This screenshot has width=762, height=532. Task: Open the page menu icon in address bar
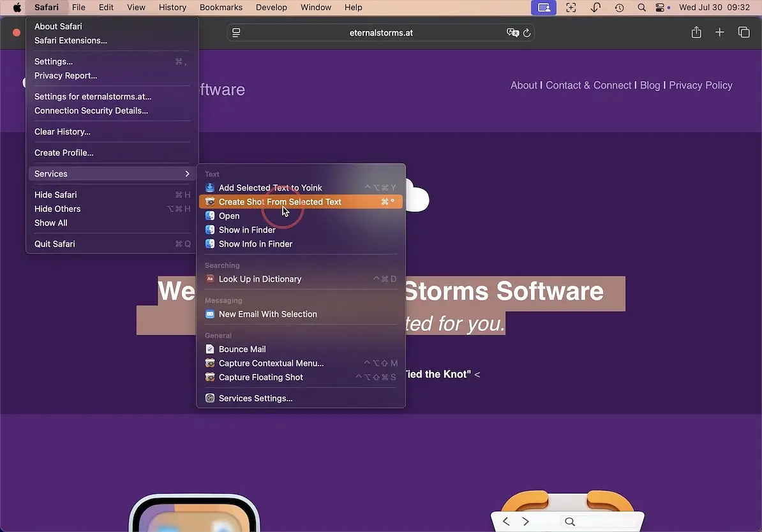(236, 33)
